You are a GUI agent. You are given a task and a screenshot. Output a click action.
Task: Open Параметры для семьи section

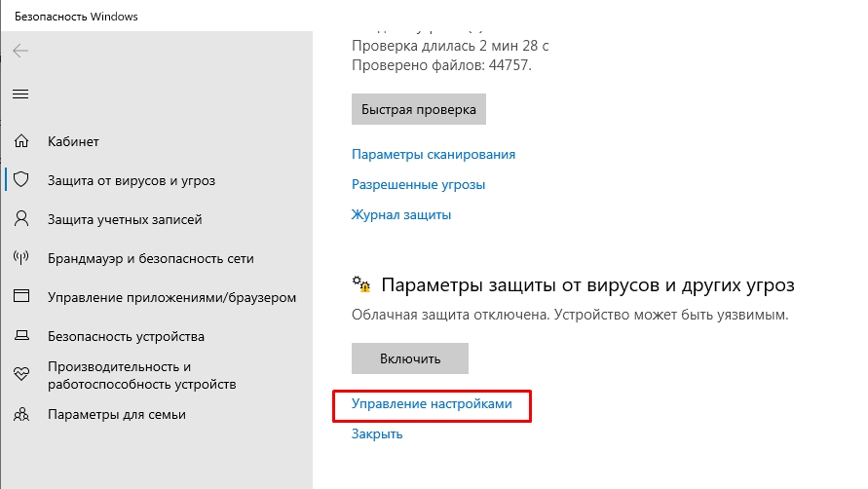116,415
